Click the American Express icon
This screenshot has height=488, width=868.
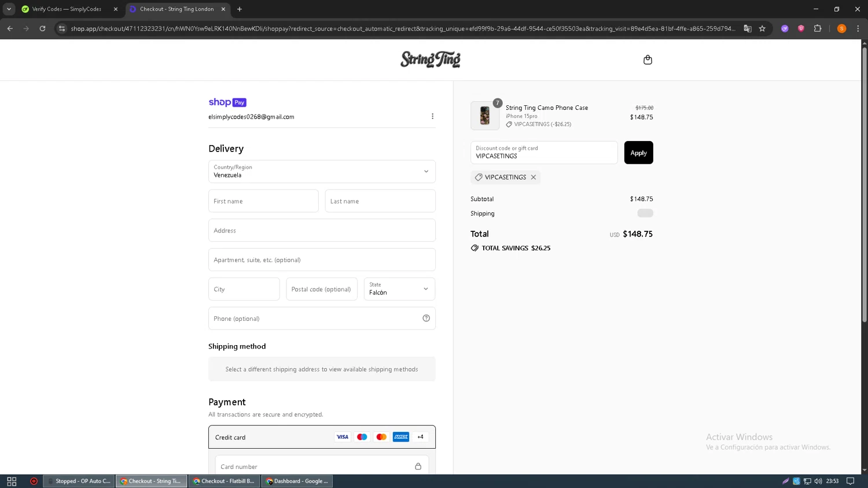click(x=401, y=437)
